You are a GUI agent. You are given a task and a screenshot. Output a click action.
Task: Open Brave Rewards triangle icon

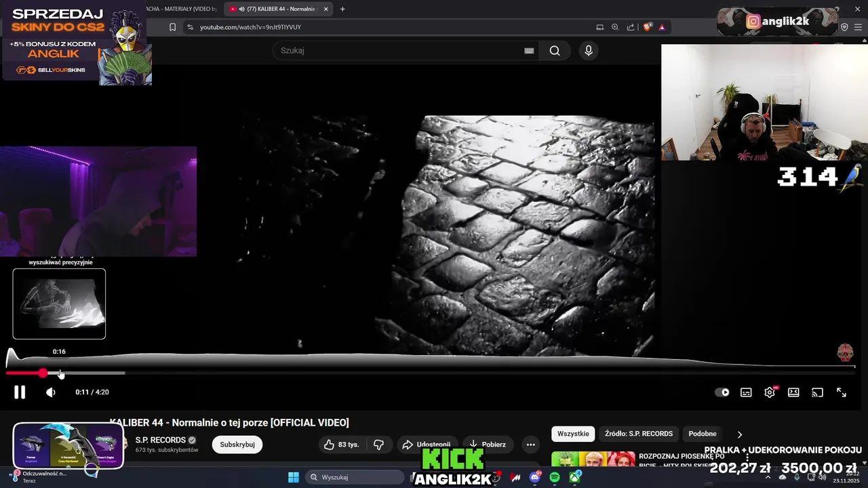pos(662,27)
